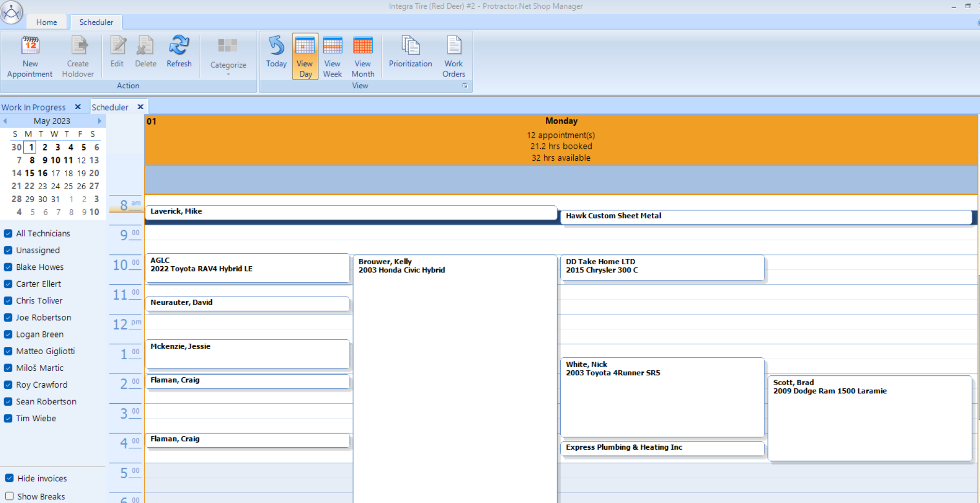Open the Prioritization view
Image resolution: width=980 pixels, height=503 pixels.
coord(410,52)
